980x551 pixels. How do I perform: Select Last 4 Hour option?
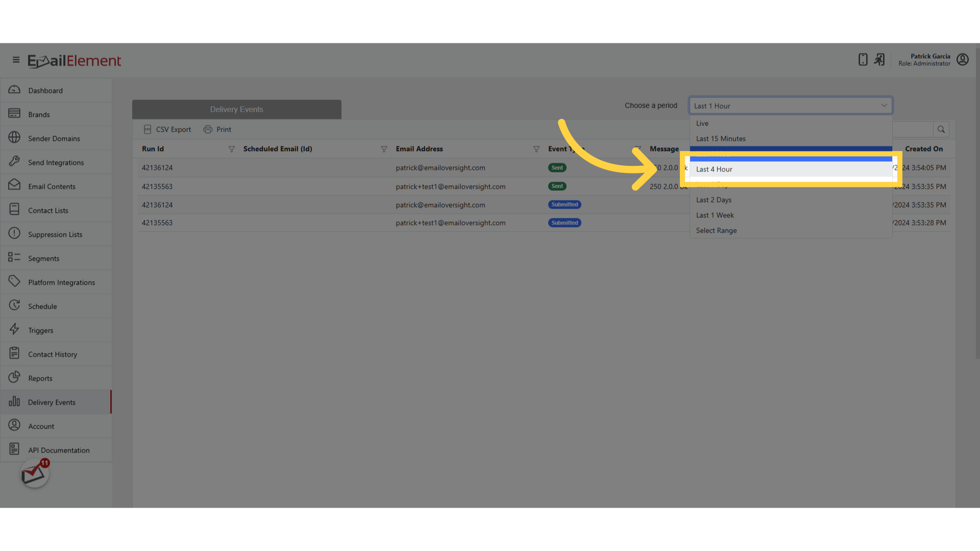point(791,169)
